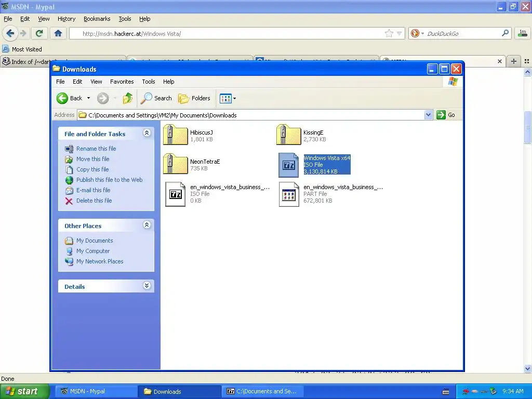Click the Mypal Home icon
The image size is (532, 399).
(58, 33)
